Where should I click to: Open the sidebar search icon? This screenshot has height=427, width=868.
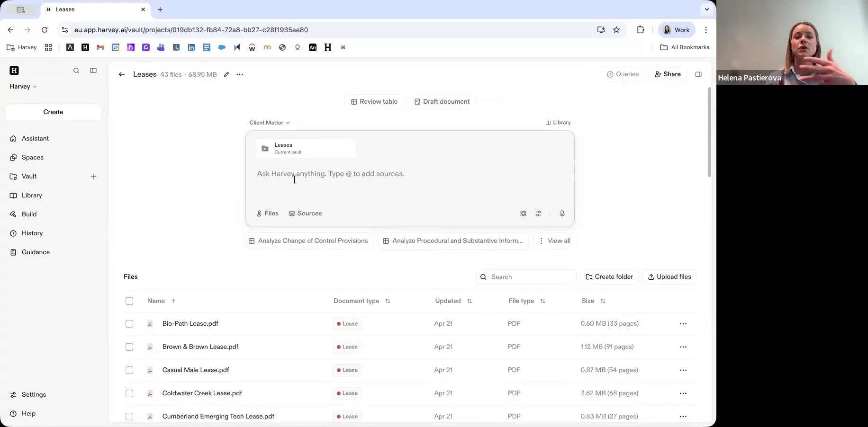(x=76, y=71)
